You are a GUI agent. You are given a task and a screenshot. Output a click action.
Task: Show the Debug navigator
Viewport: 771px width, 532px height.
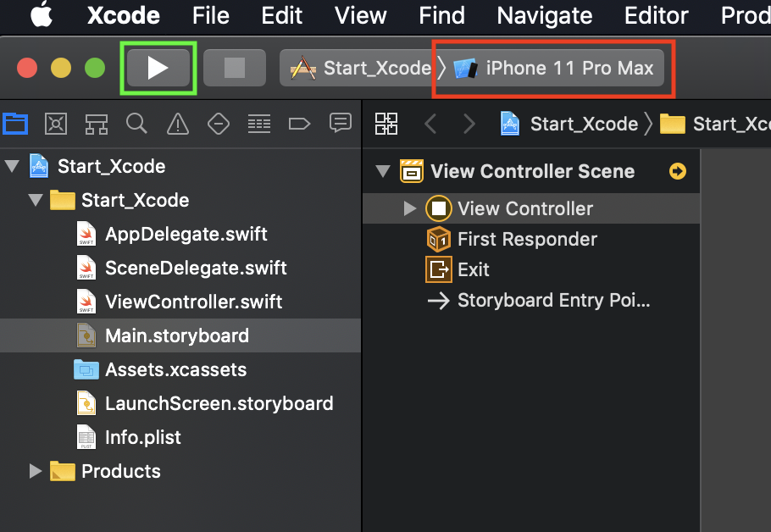259,124
